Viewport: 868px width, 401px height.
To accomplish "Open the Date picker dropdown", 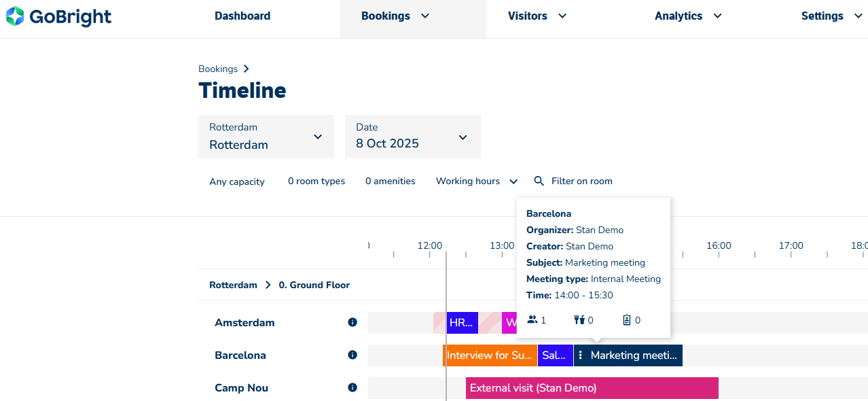I will (413, 137).
